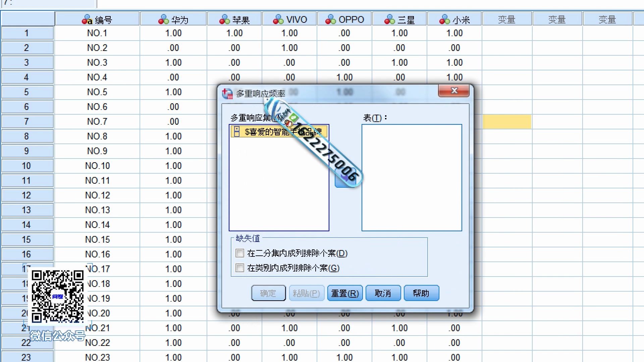Click cell NO.15 in 编号 column
This screenshot has height=362, width=644.
click(97, 240)
